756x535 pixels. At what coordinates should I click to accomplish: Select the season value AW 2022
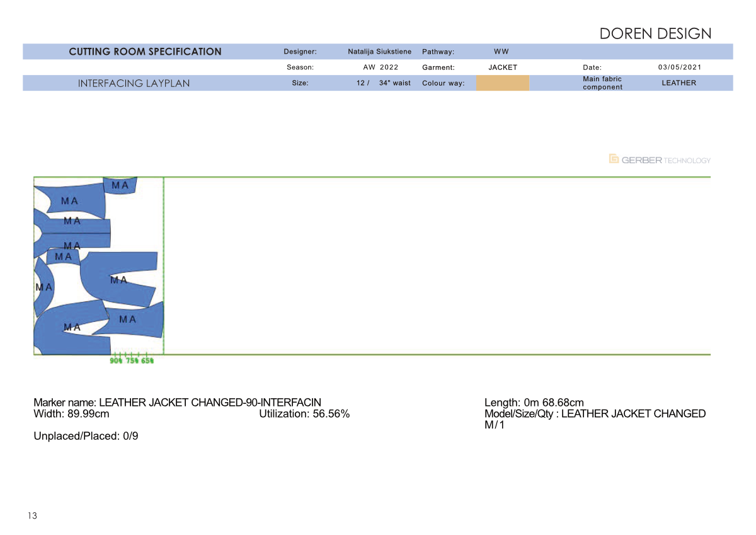point(381,67)
